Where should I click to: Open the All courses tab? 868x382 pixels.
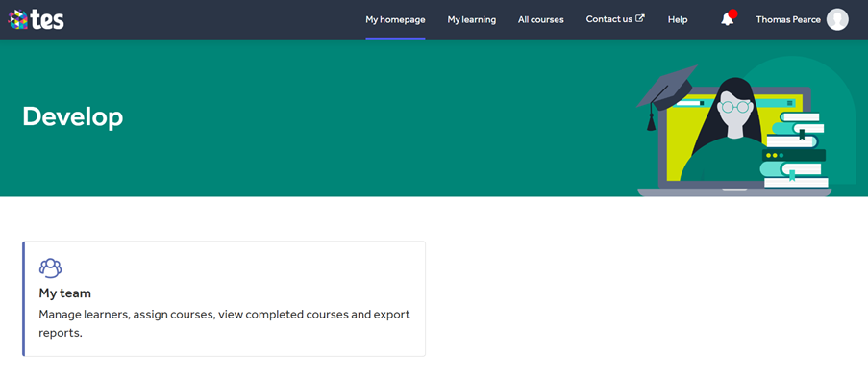pyautogui.click(x=541, y=20)
